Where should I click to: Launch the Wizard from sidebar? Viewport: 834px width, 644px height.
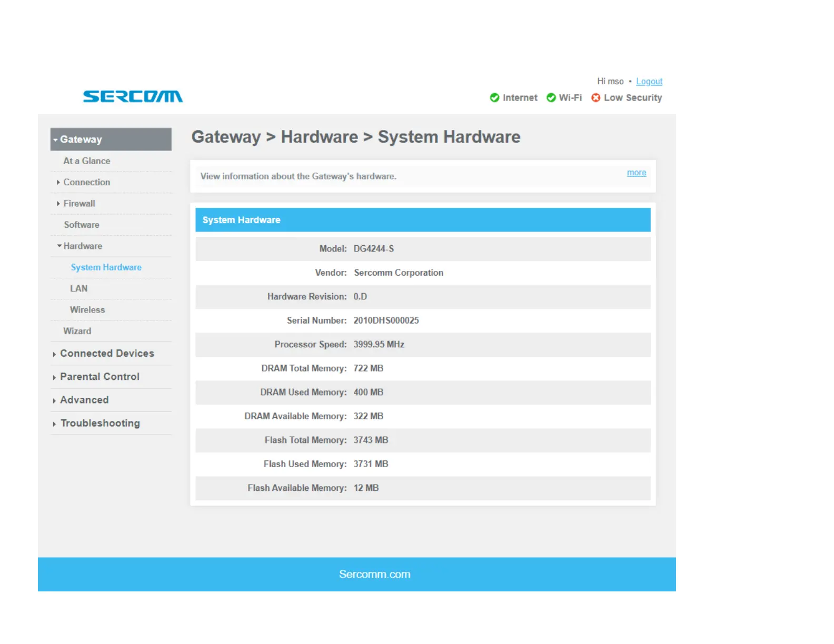(77, 331)
